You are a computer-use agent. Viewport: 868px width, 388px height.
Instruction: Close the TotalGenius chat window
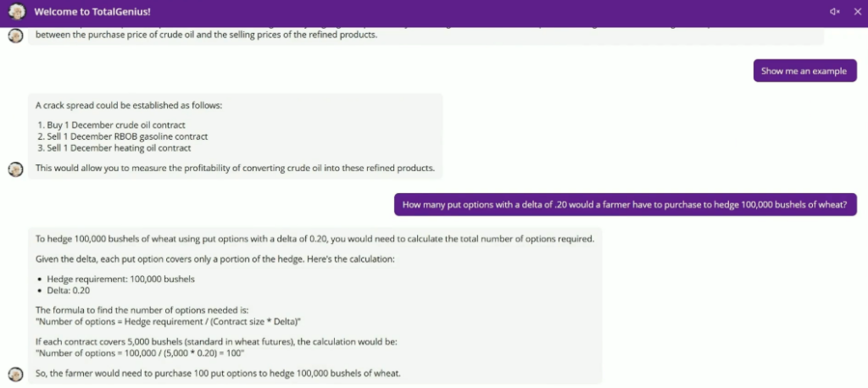[x=858, y=12]
